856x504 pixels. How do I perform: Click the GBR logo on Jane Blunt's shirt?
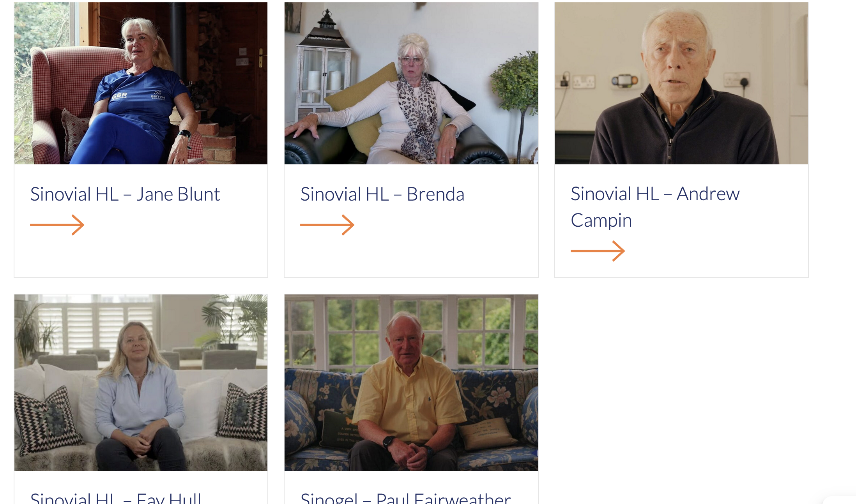pyautogui.click(x=119, y=95)
